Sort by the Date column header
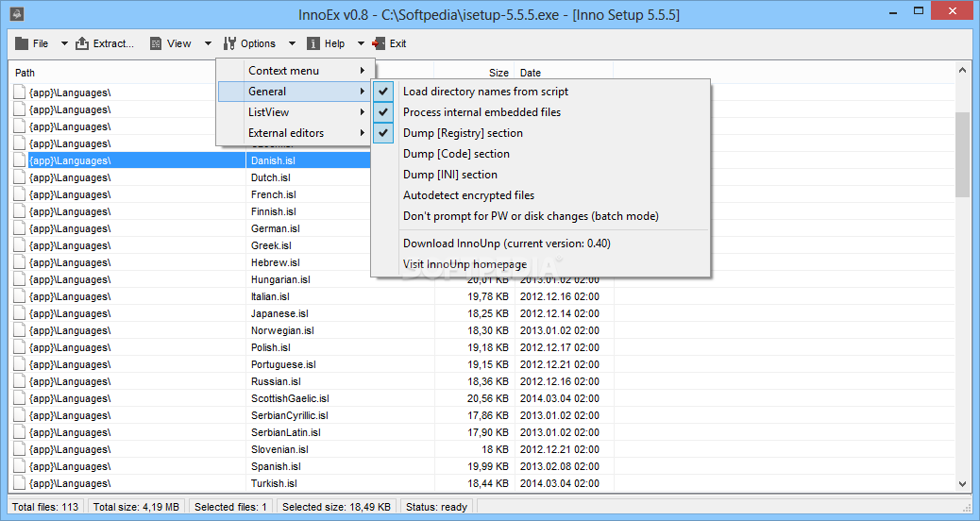The width and height of the screenshot is (980, 521). coord(530,73)
